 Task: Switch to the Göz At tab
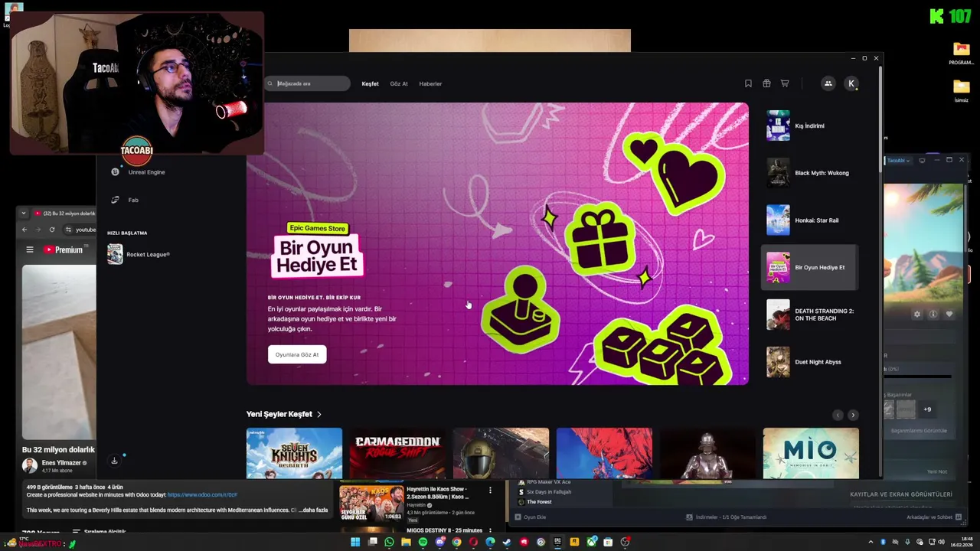point(399,83)
